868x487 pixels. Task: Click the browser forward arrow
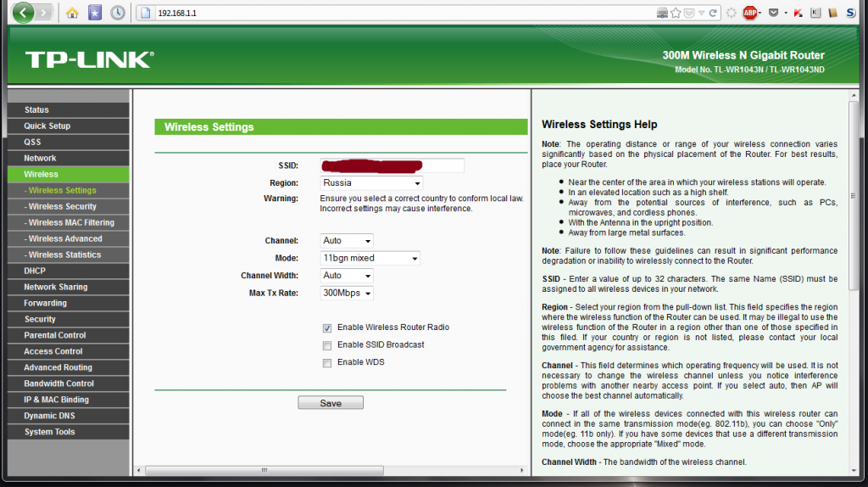click(44, 13)
